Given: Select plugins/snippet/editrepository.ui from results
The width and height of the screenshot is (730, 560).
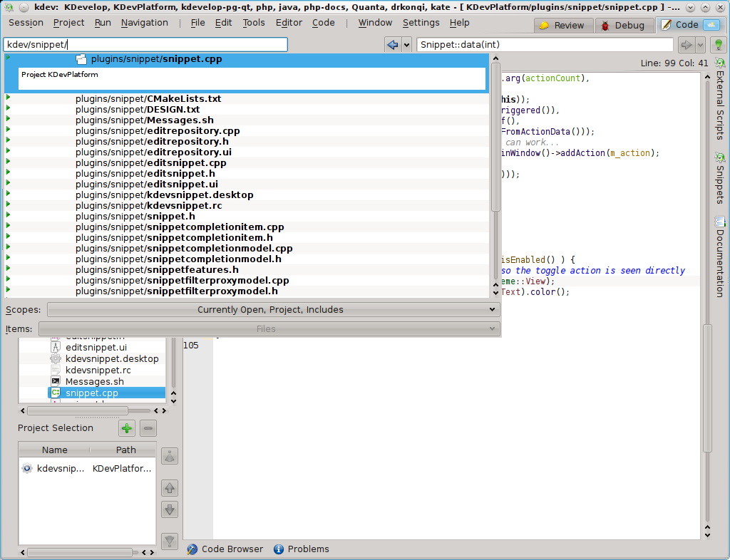Looking at the screenshot, I should click(247, 152).
